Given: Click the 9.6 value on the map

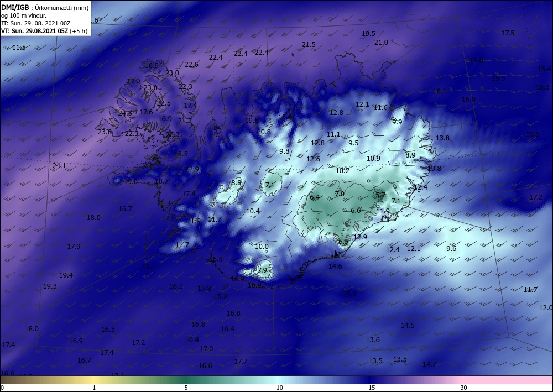Looking at the screenshot, I should click(451, 249).
